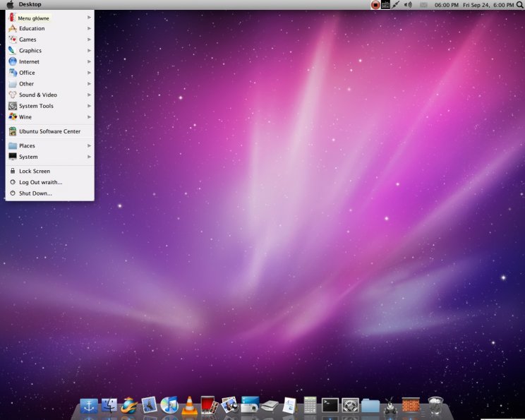Screen dimensions: 525x420
Task: Click the network connection tray icon
Action: click(x=396, y=5)
